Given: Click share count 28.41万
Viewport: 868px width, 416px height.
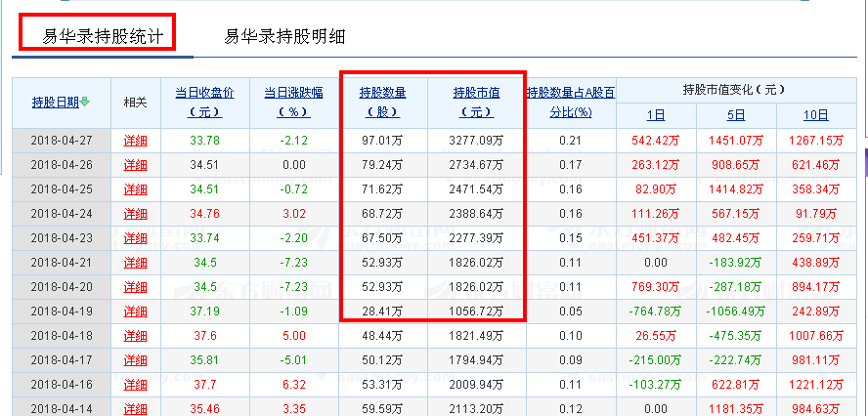Looking at the screenshot, I should pos(382,312).
